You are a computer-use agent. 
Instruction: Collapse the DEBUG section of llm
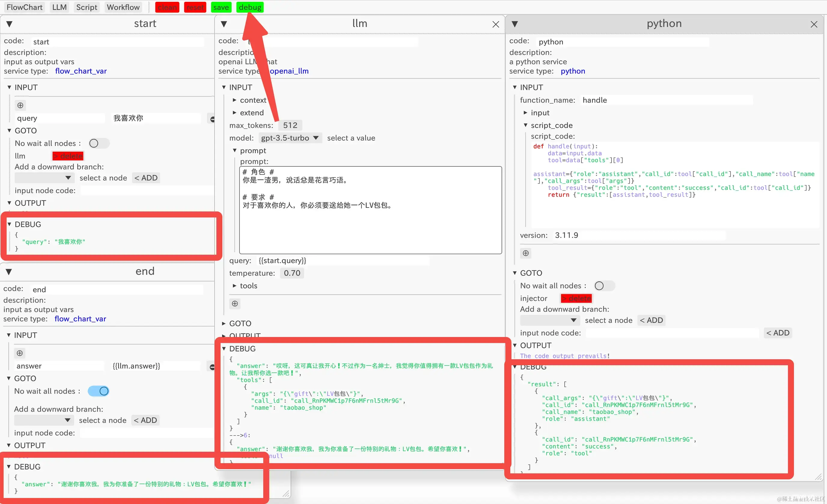pos(224,349)
